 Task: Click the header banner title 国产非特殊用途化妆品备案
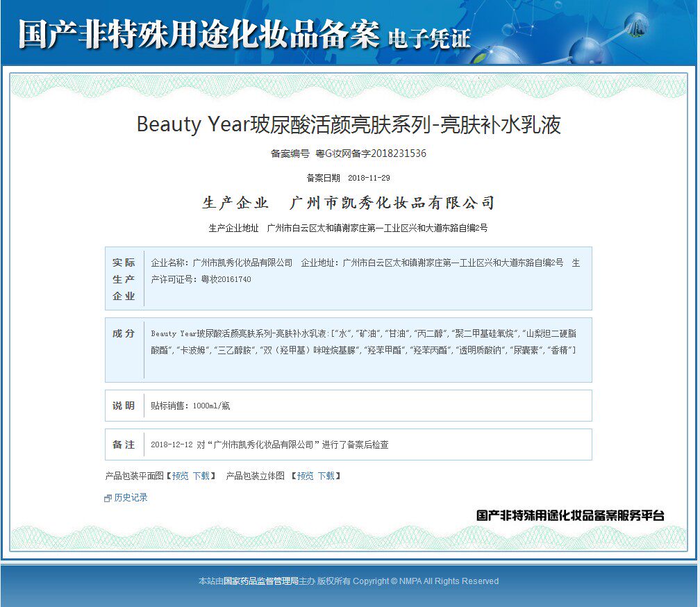point(199,34)
